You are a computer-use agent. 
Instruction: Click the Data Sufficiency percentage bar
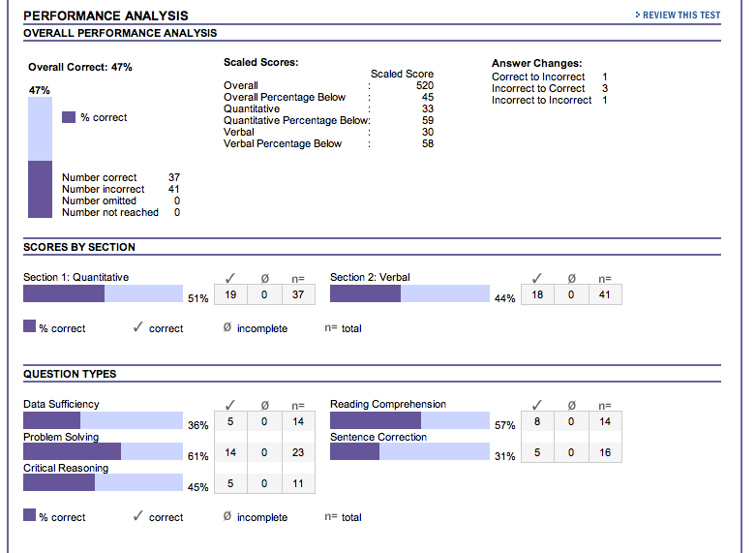104,420
